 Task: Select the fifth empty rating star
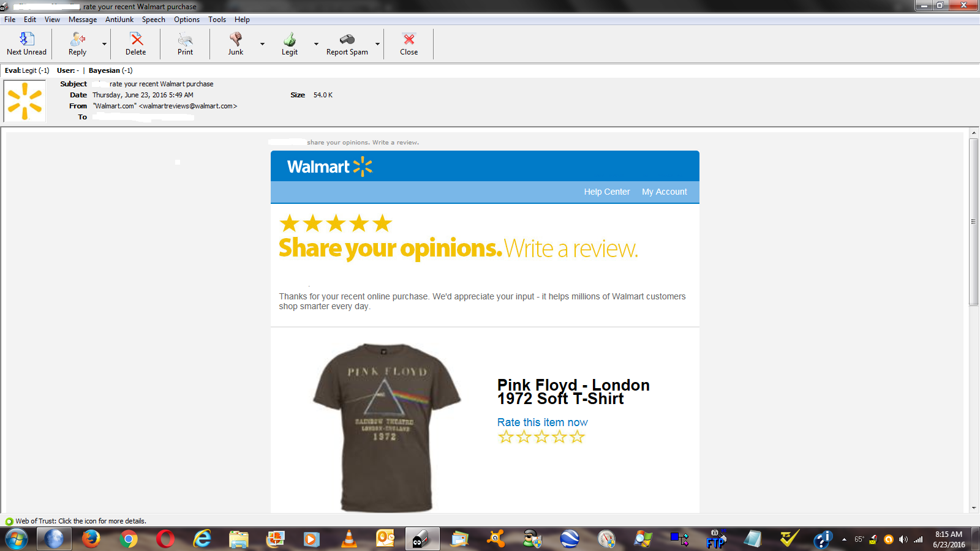(x=577, y=437)
